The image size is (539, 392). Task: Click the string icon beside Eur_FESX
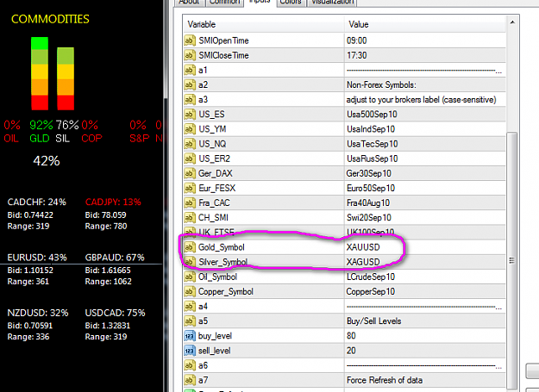tap(190, 188)
